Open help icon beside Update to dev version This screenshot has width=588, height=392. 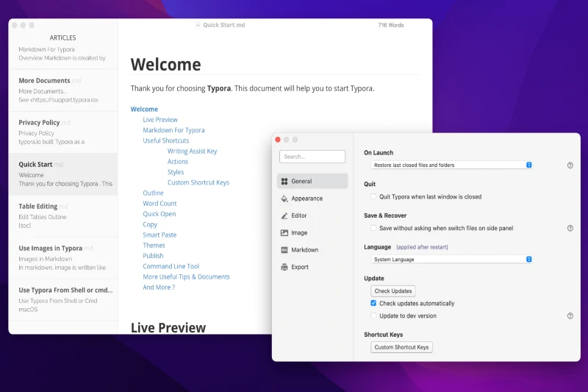click(x=570, y=316)
